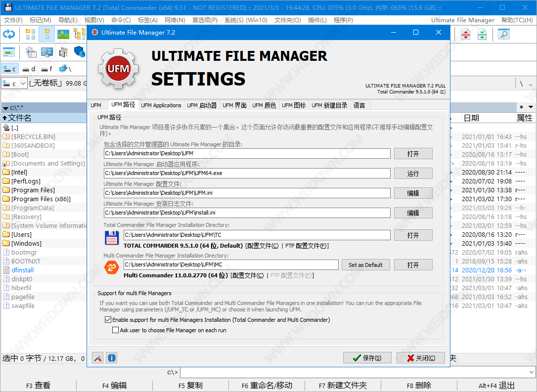Check Ask user to choose File Manager
Screen dimensions: 537x392
coord(115,330)
